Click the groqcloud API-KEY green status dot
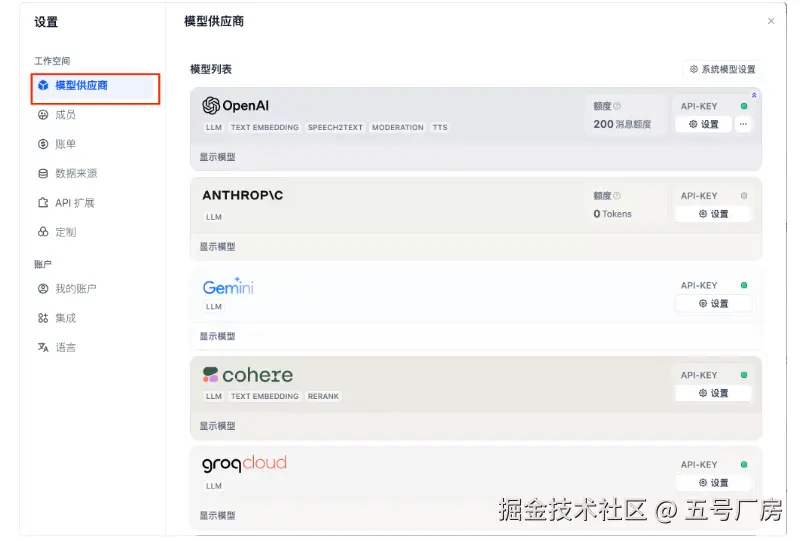Image resolution: width=801 pixels, height=541 pixels. pyautogui.click(x=744, y=464)
